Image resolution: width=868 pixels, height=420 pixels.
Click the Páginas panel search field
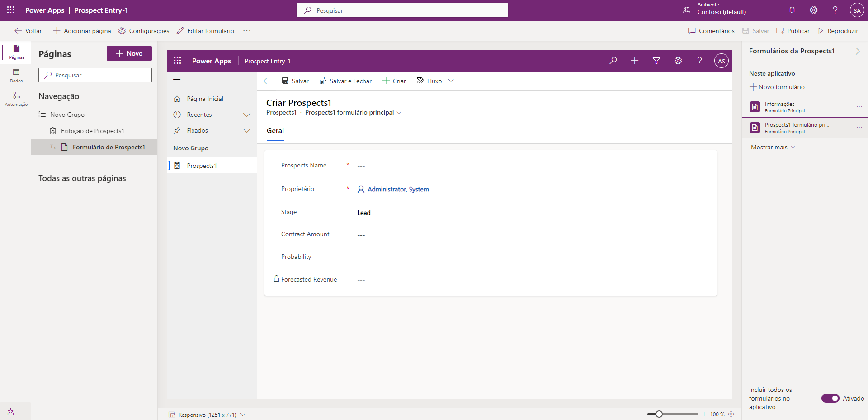(x=95, y=75)
